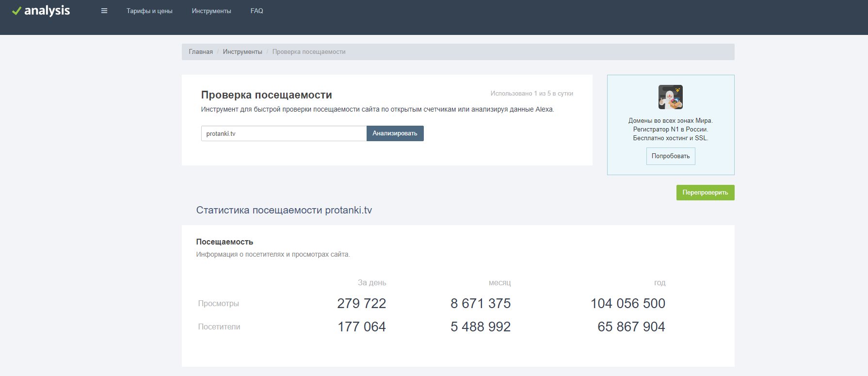
Task: Select the daily views value 279 722
Action: [x=361, y=304]
